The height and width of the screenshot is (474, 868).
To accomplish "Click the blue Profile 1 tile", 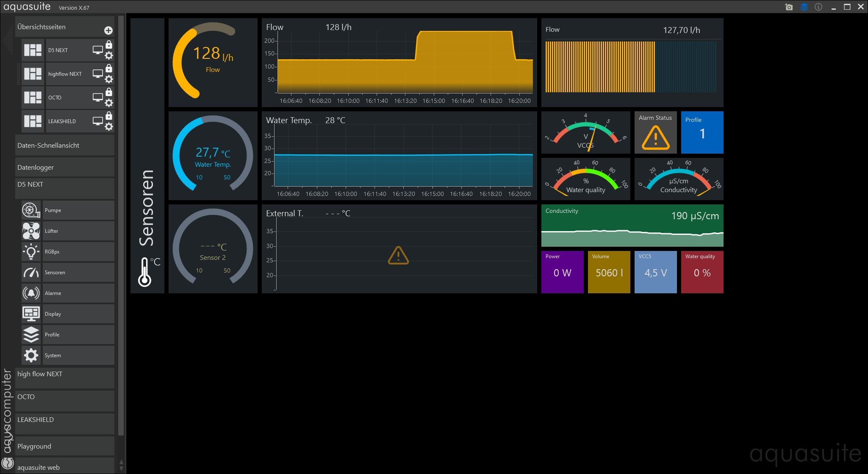I will 702,132.
